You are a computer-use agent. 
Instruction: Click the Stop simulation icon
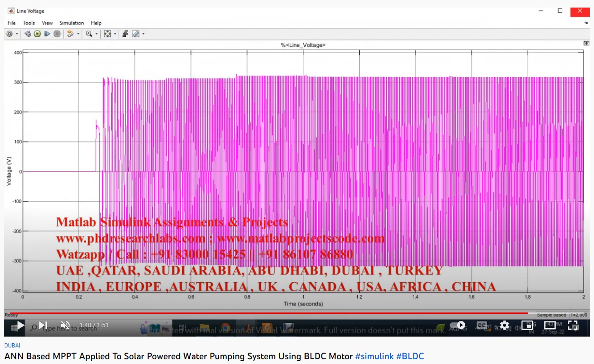coord(57,34)
